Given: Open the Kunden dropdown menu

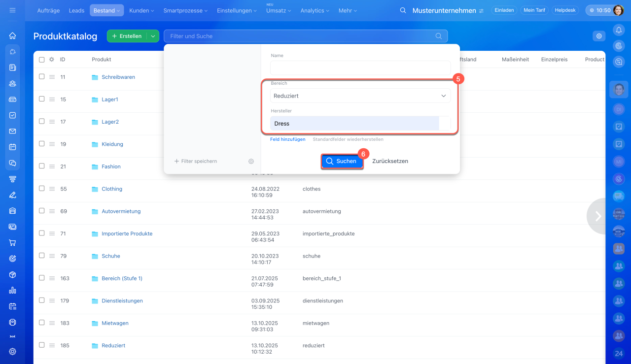Looking at the screenshot, I should click(141, 10).
